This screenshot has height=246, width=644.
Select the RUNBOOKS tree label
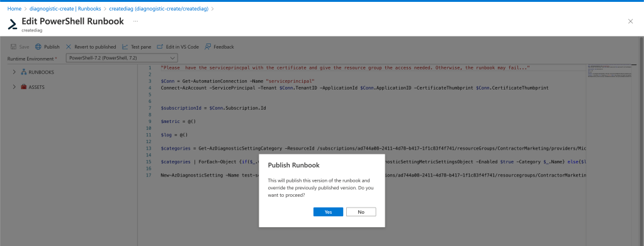tap(41, 73)
